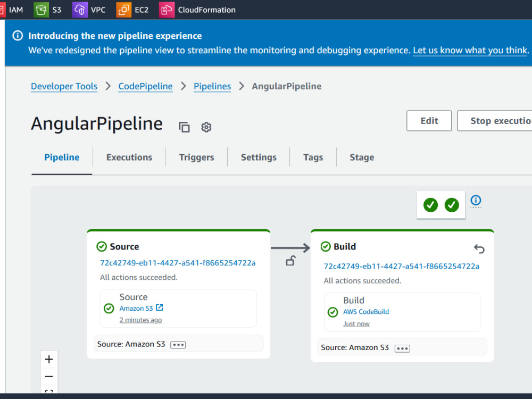The height and width of the screenshot is (399, 532).
Task: Click the Build stage success icon
Action: pos(326,246)
